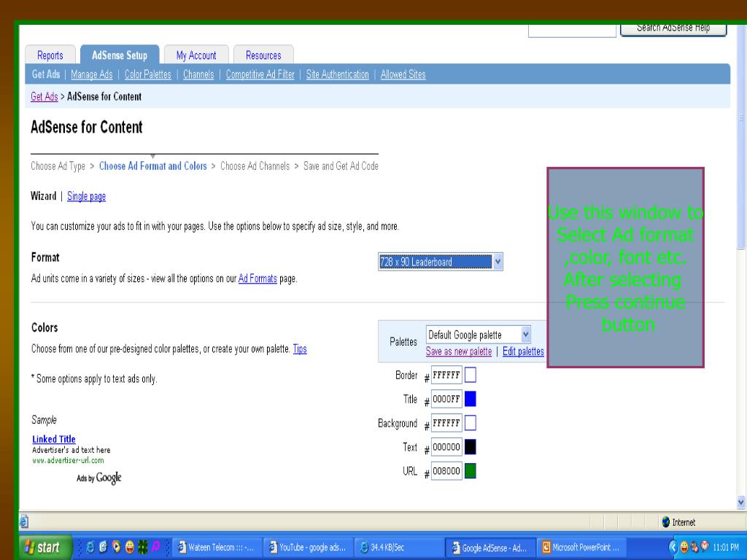The image size is (747, 560).
Task: Click Choose Ad Channels wizard step
Action: 255,166
